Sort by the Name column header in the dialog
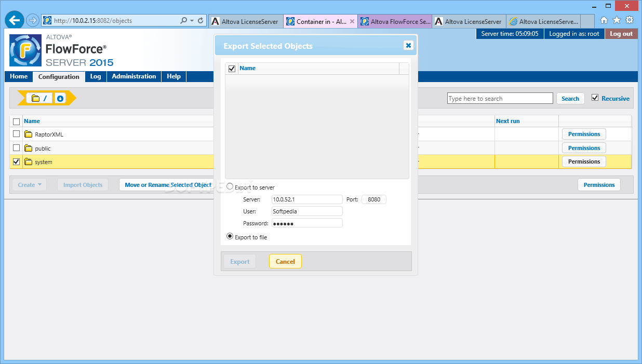642x364 pixels. click(x=248, y=69)
